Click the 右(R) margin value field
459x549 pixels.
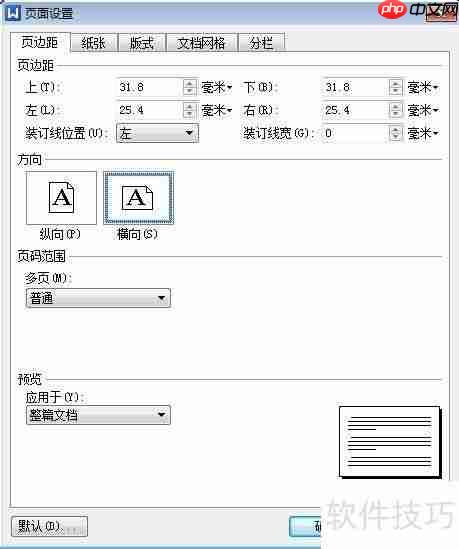(355, 110)
